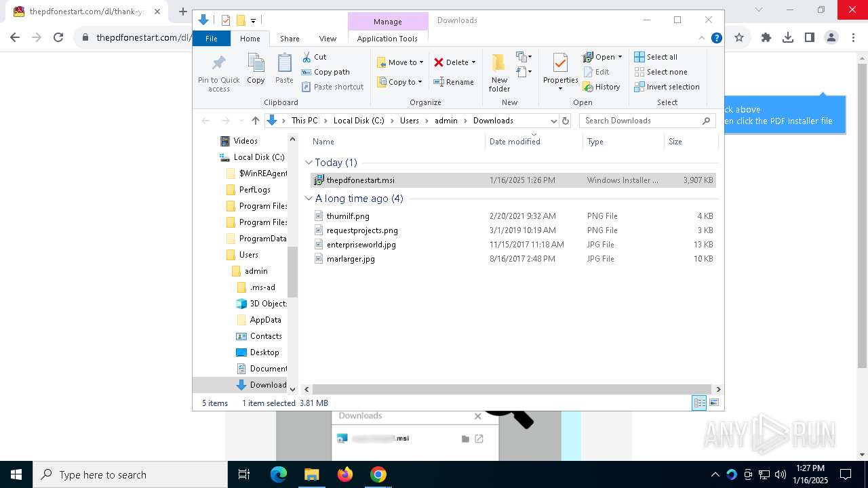
Task: Collapse the Today (1) group
Action: pyautogui.click(x=309, y=163)
